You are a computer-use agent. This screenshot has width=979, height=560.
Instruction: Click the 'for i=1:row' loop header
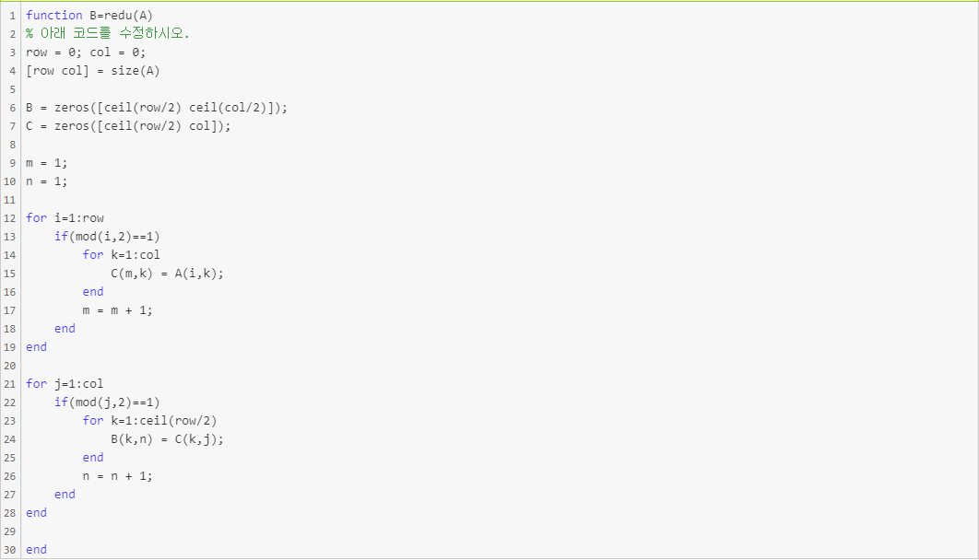(65, 218)
